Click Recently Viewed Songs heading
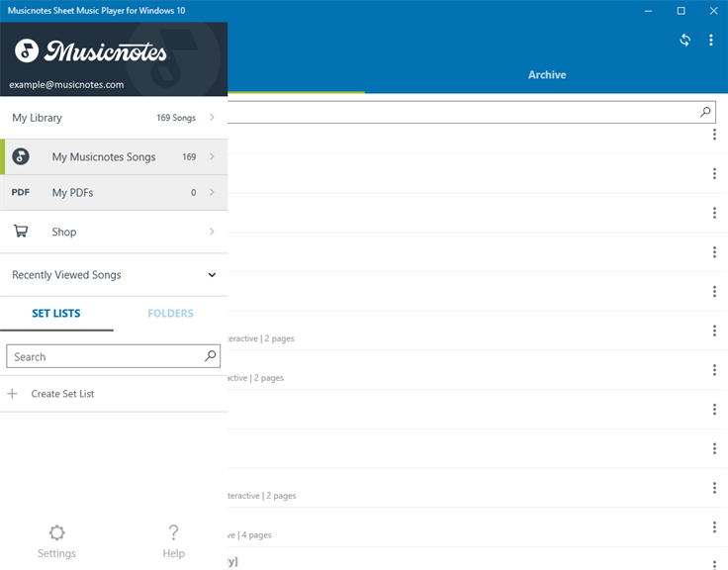 point(66,275)
